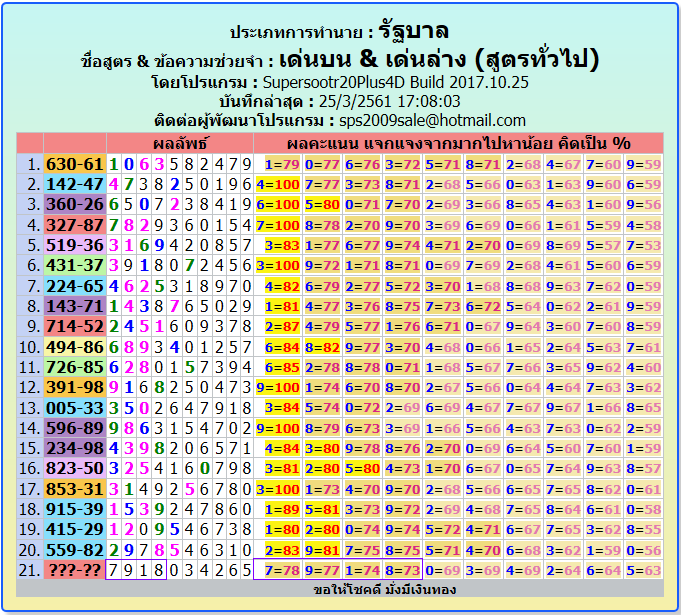681x615 pixels.
Task: Select result cell 005-33
Action: pos(75,407)
